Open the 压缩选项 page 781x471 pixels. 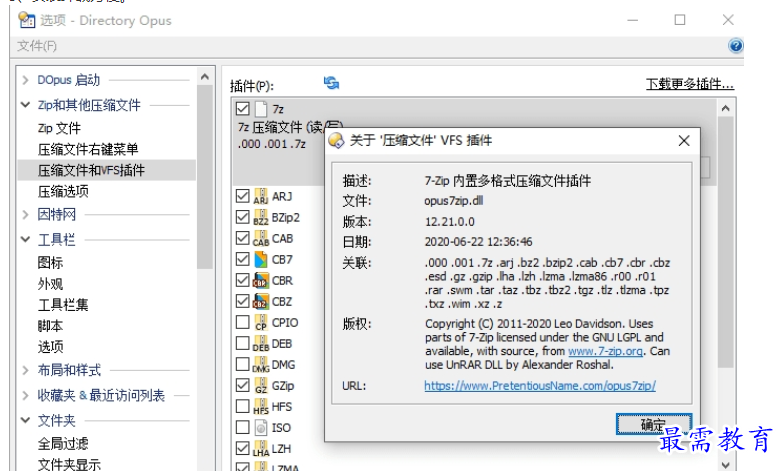pyautogui.click(x=63, y=191)
